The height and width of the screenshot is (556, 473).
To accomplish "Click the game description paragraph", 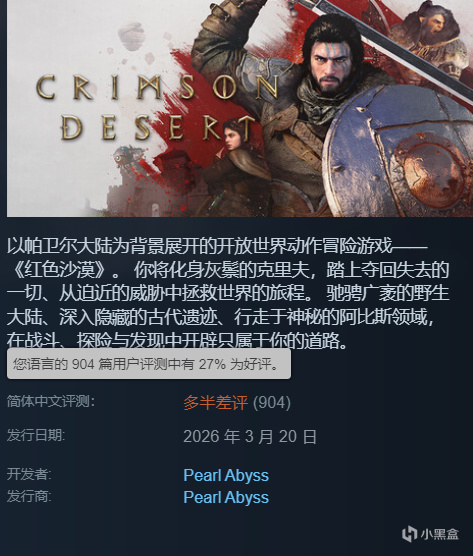I will pos(228,293).
